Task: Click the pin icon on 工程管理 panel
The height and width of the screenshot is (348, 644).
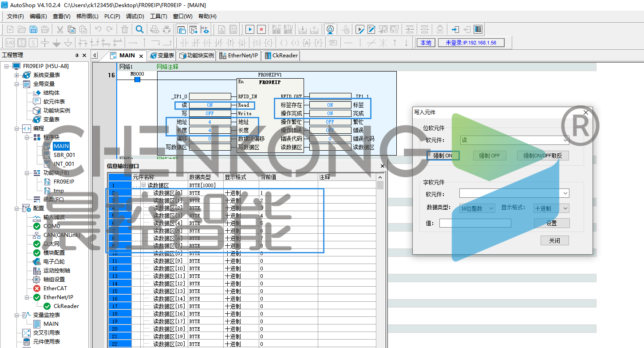Action: 77,55
